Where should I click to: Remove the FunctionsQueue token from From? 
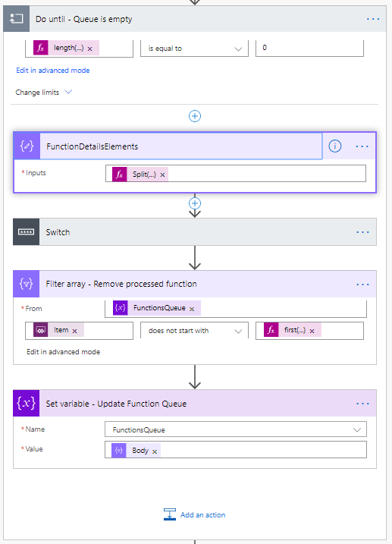pyautogui.click(x=192, y=309)
